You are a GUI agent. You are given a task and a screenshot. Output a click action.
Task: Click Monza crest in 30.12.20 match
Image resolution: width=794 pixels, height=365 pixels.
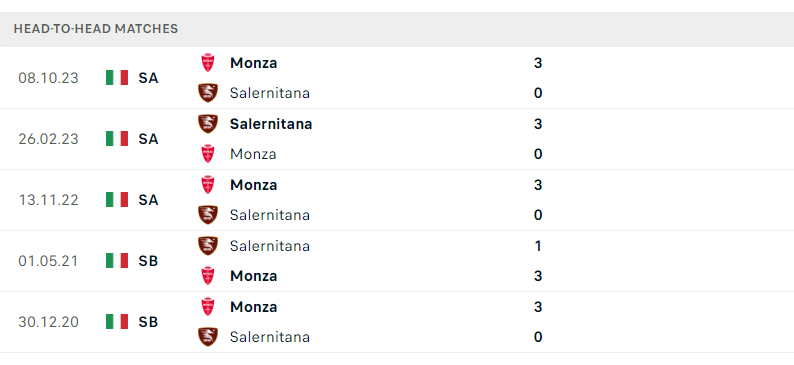208,307
